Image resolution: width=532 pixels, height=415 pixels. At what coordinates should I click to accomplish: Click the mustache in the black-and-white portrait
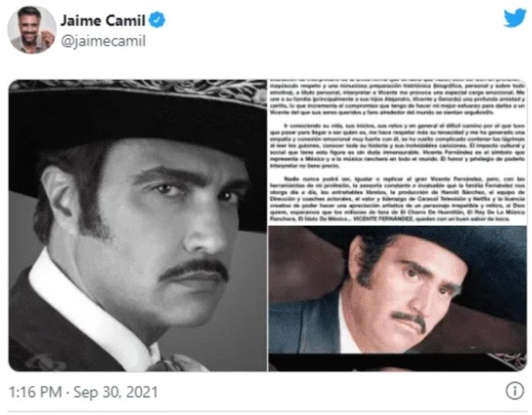pyautogui.click(x=194, y=270)
